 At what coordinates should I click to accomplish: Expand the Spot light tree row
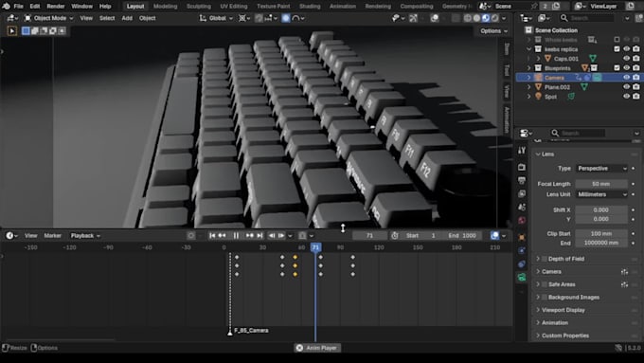(529, 96)
